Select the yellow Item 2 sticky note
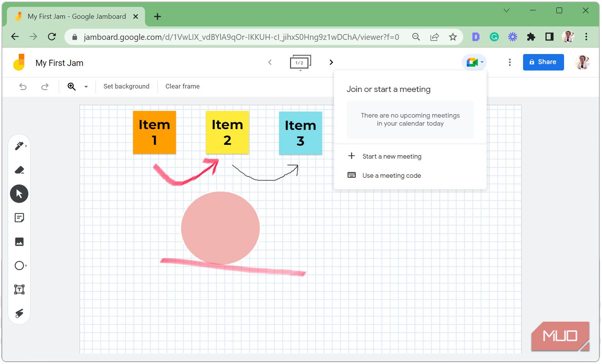602x364 pixels. (227, 133)
